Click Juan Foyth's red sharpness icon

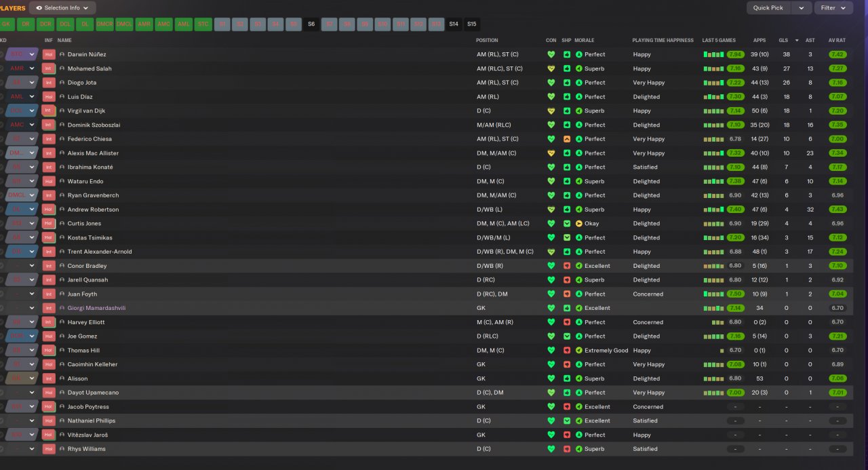point(567,294)
